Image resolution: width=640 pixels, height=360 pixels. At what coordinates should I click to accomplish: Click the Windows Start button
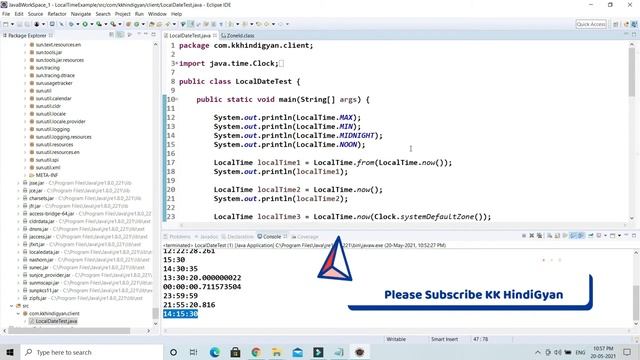[10, 352]
